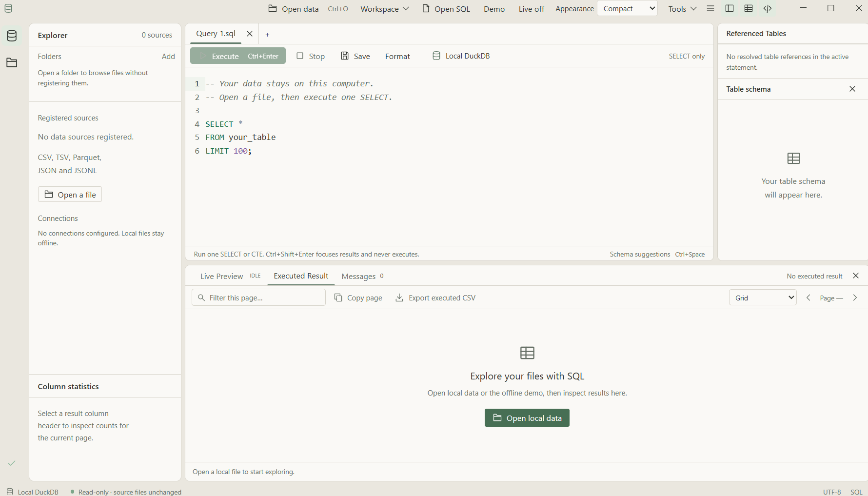
Task: Focus the Filter this page input
Action: click(258, 298)
